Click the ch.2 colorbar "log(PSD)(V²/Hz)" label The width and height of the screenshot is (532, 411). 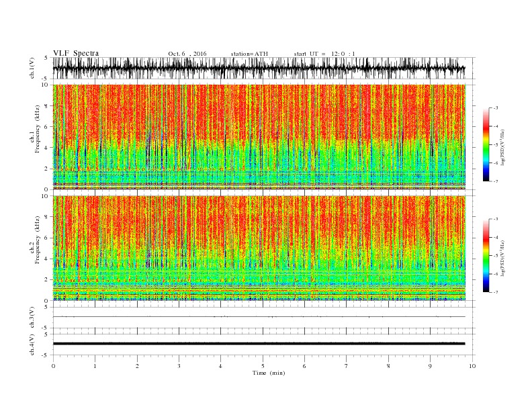point(503,258)
